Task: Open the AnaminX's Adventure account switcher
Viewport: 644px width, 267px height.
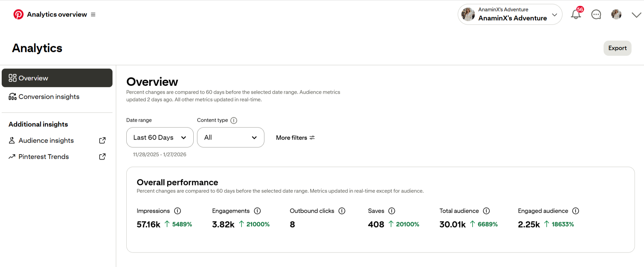Action: pyautogui.click(x=510, y=14)
